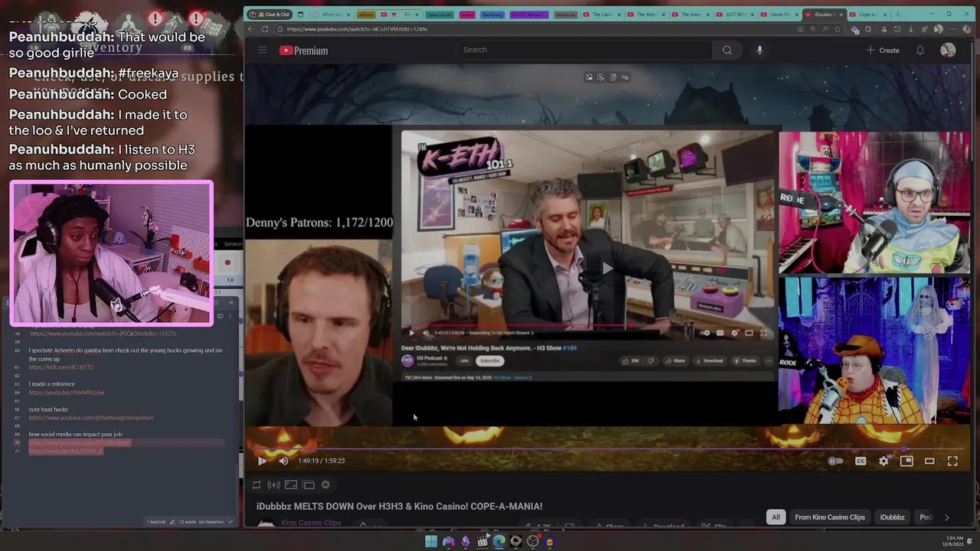Toggle closed captions CC button
This screenshot has height=551, width=980.
pyautogui.click(x=861, y=461)
